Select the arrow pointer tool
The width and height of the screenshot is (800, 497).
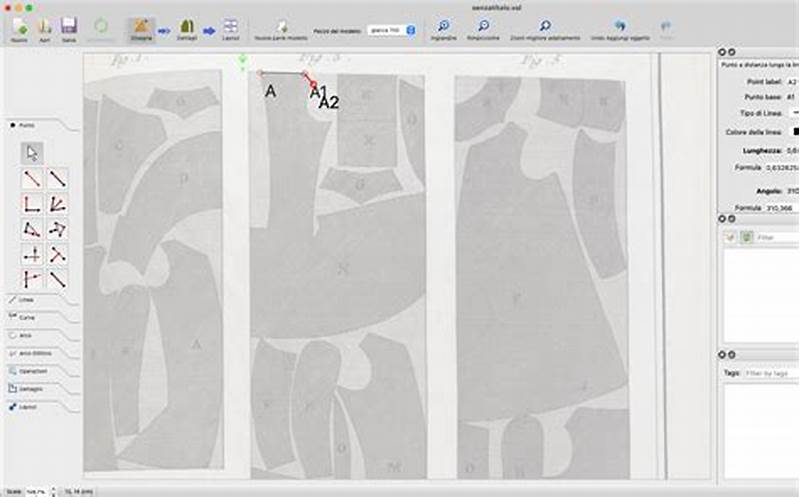[32, 153]
